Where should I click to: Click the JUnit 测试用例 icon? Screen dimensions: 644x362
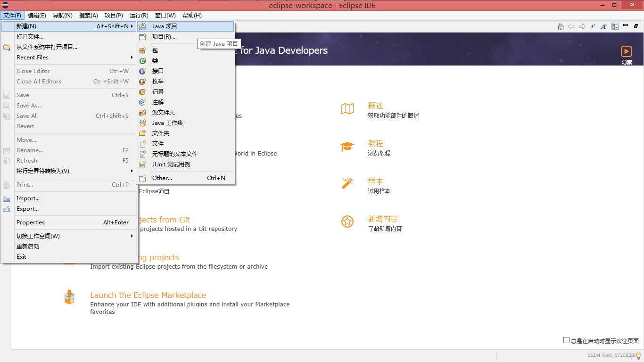point(142,165)
